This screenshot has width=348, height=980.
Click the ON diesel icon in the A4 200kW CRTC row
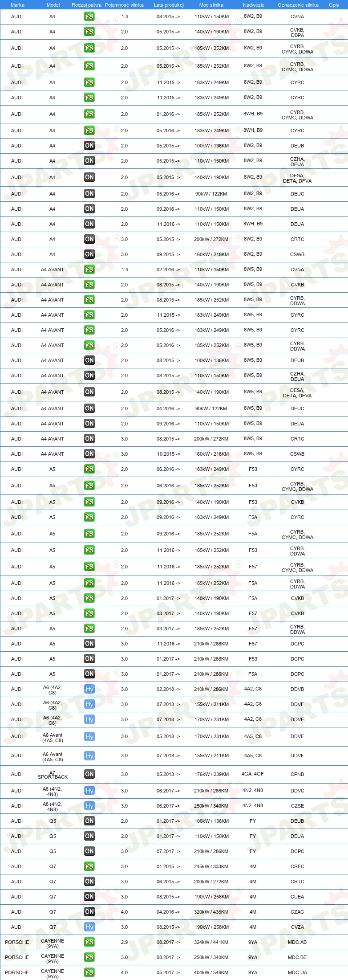point(89,239)
